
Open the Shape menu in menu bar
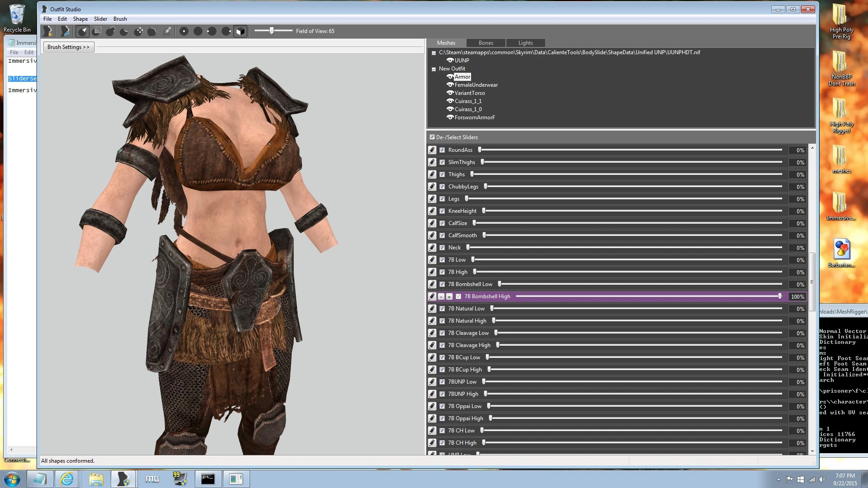tap(80, 19)
